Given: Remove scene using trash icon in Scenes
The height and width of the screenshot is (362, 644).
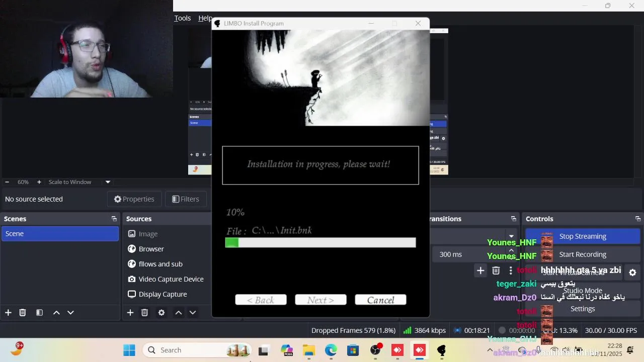Looking at the screenshot, I should (23, 313).
